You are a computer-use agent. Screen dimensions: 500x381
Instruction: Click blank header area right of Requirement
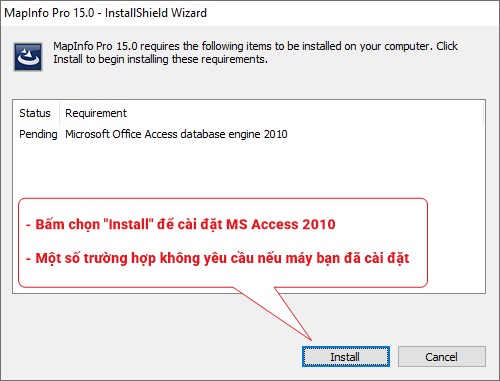tap(305, 113)
